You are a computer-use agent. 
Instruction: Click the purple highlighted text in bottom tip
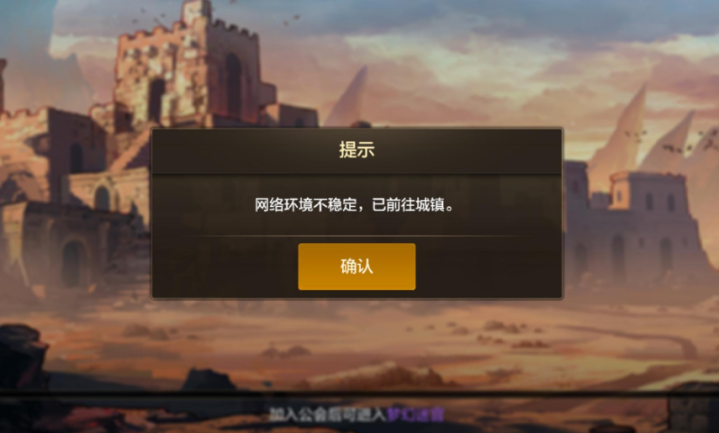click(415, 414)
